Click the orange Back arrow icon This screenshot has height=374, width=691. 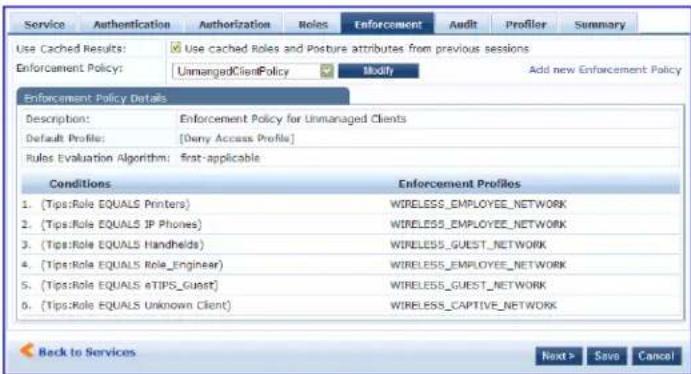point(27,351)
